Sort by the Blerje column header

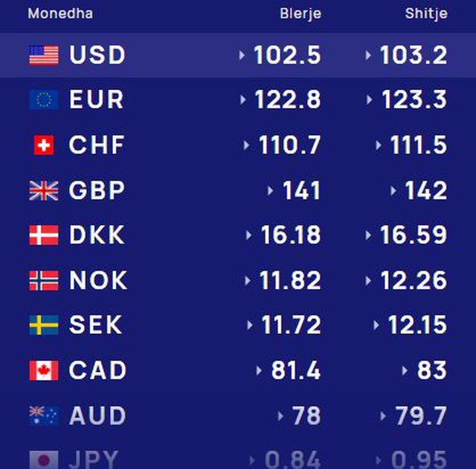pyautogui.click(x=300, y=14)
